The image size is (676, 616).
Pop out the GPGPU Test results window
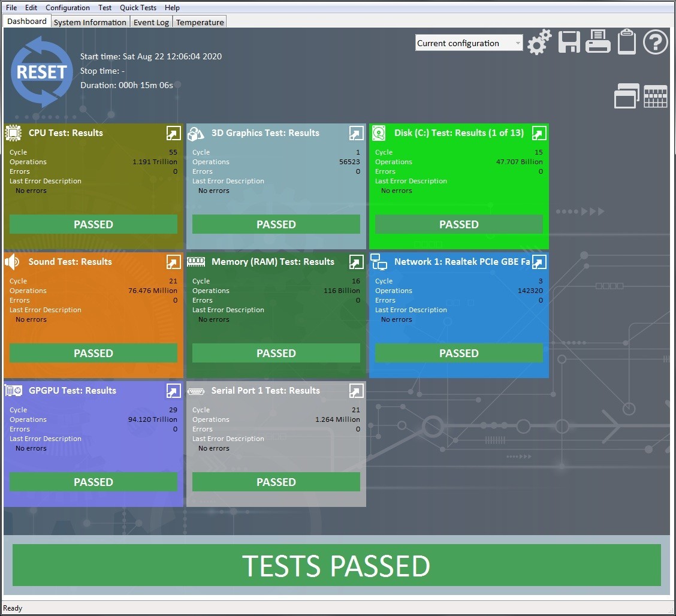click(173, 391)
